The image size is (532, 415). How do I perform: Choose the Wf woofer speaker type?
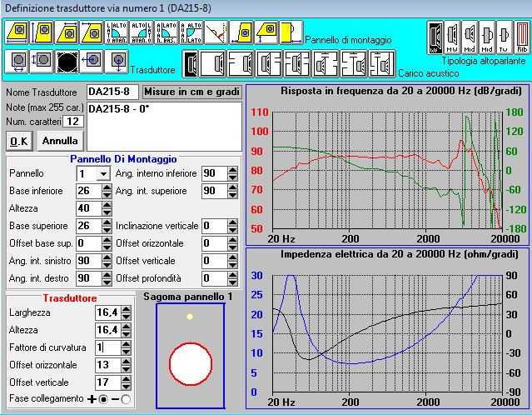click(x=435, y=37)
